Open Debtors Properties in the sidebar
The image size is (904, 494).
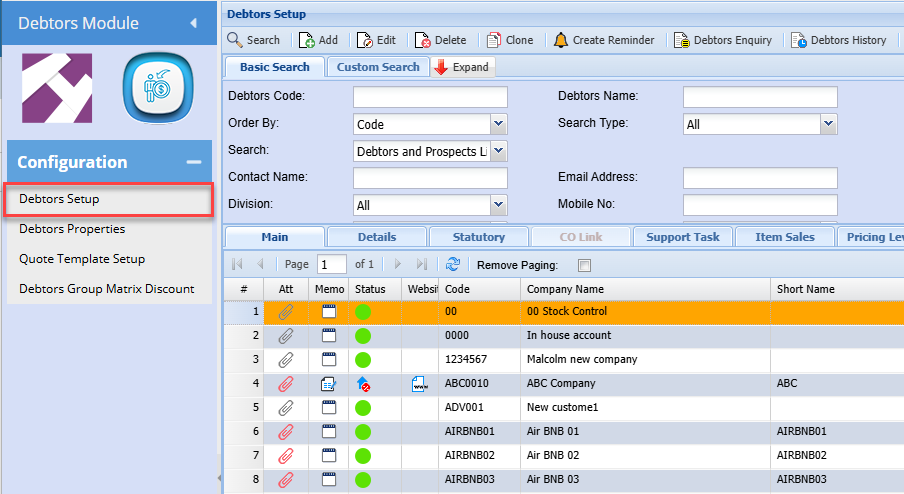(72, 229)
